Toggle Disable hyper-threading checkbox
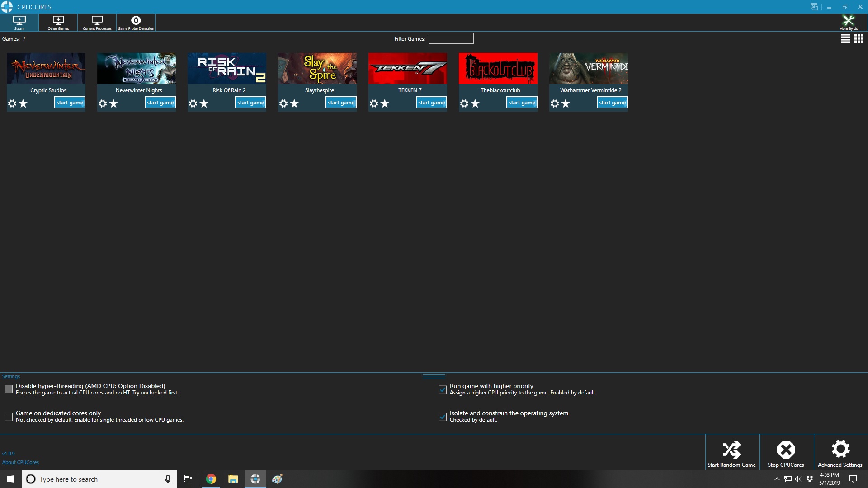Image resolution: width=868 pixels, height=488 pixels. (x=9, y=389)
